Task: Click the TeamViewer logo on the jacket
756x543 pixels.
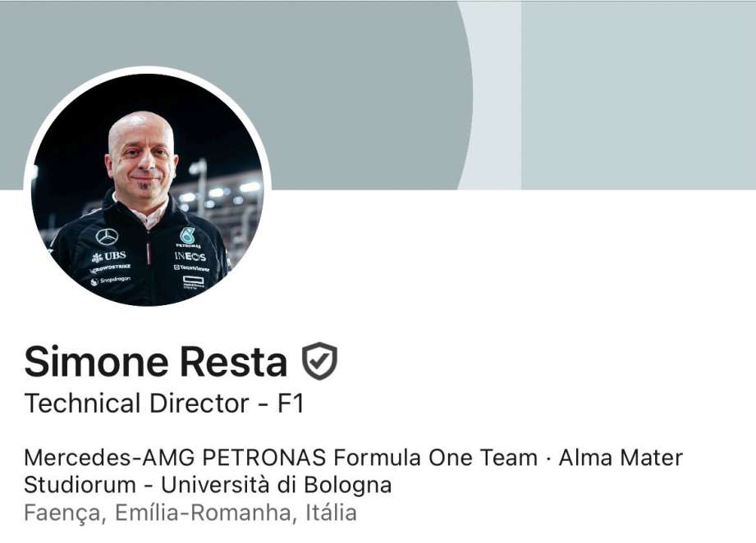Action: pos(191,268)
